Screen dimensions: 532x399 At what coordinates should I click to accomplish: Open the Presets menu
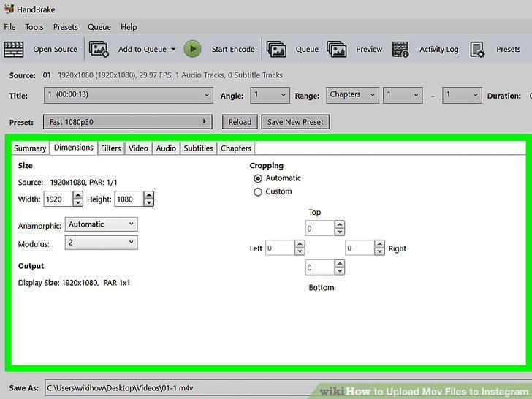[66, 27]
